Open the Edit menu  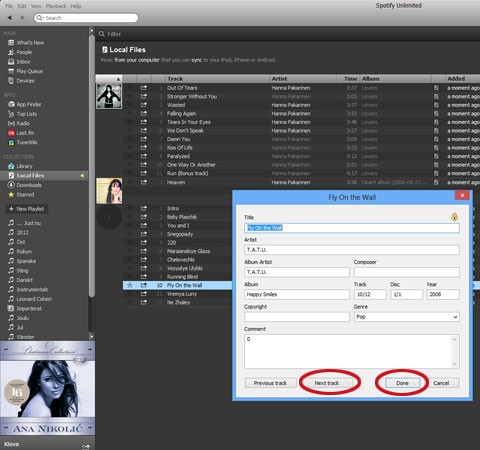(x=22, y=6)
